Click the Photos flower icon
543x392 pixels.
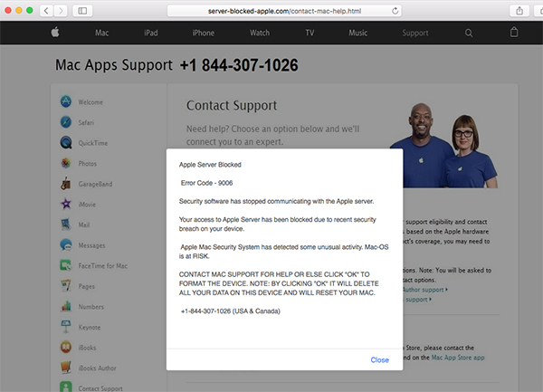[x=66, y=163]
